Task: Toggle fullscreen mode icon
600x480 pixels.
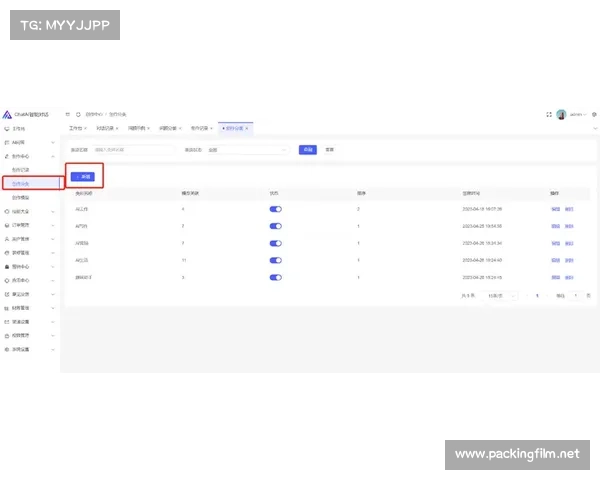Action: coord(549,115)
